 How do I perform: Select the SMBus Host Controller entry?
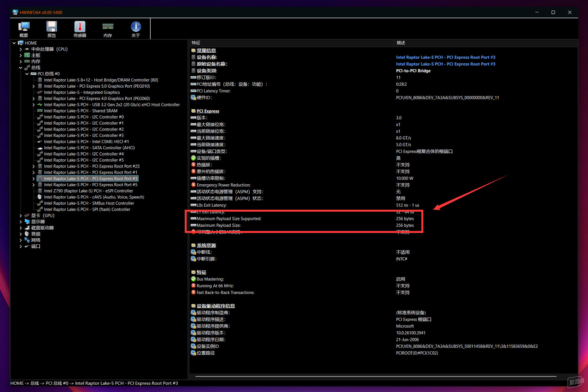(x=89, y=203)
